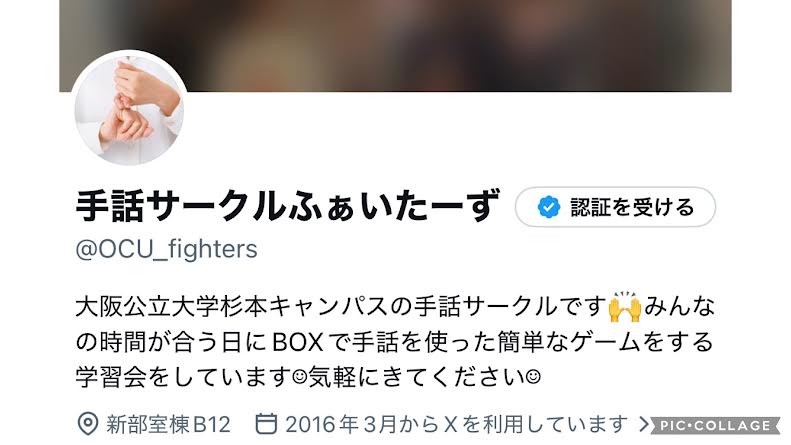Click the raised hands emoji in bio
The width and height of the screenshot is (791, 445).
click(x=625, y=307)
